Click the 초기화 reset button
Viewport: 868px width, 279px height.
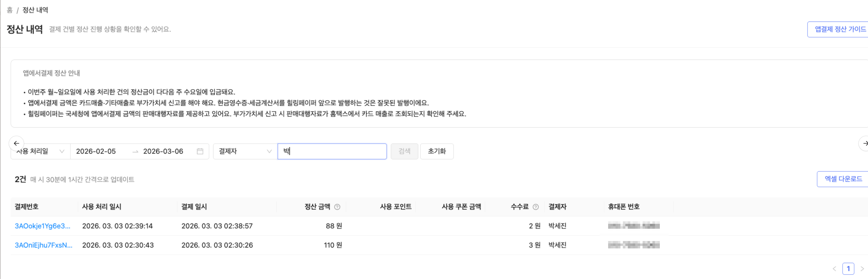437,151
